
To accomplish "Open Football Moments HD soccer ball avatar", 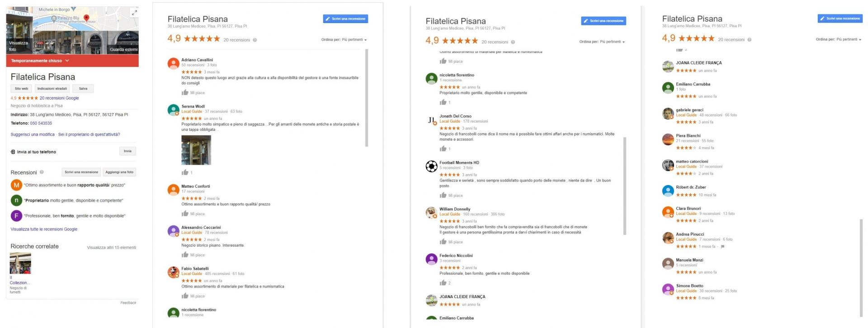I will click(432, 166).
